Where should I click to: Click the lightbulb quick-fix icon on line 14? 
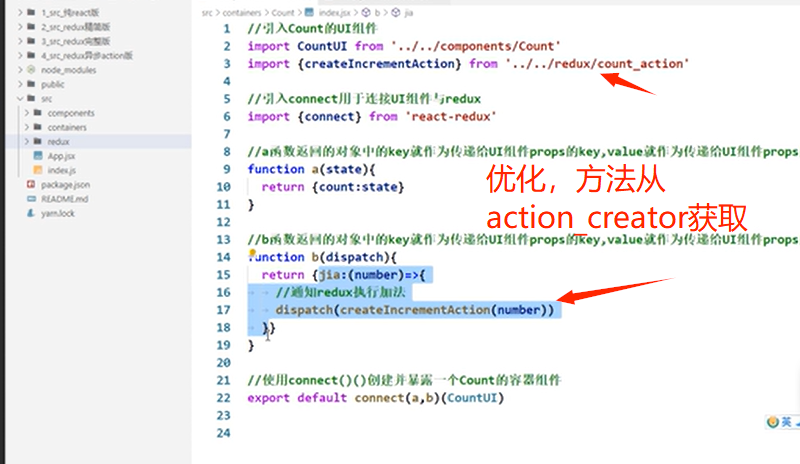click(252, 253)
